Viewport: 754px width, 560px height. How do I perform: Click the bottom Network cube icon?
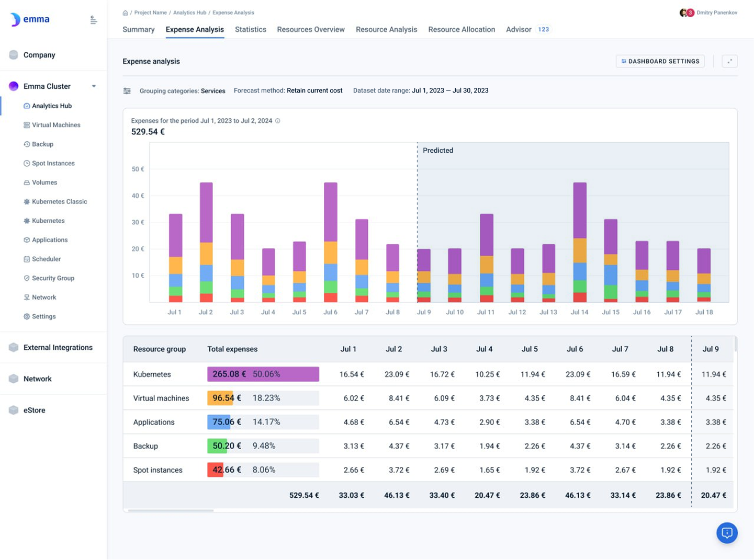(14, 379)
